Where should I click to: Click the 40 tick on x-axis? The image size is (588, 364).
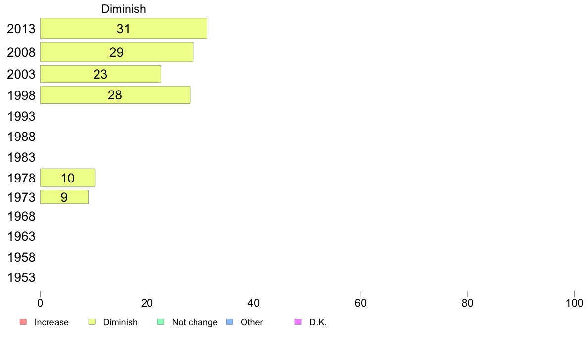pyautogui.click(x=254, y=303)
